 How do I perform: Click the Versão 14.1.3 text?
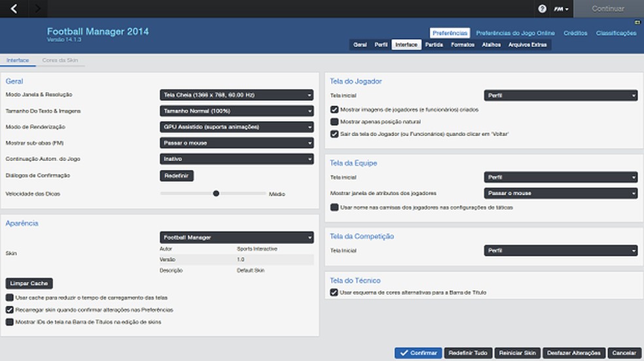pyautogui.click(x=63, y=40)
